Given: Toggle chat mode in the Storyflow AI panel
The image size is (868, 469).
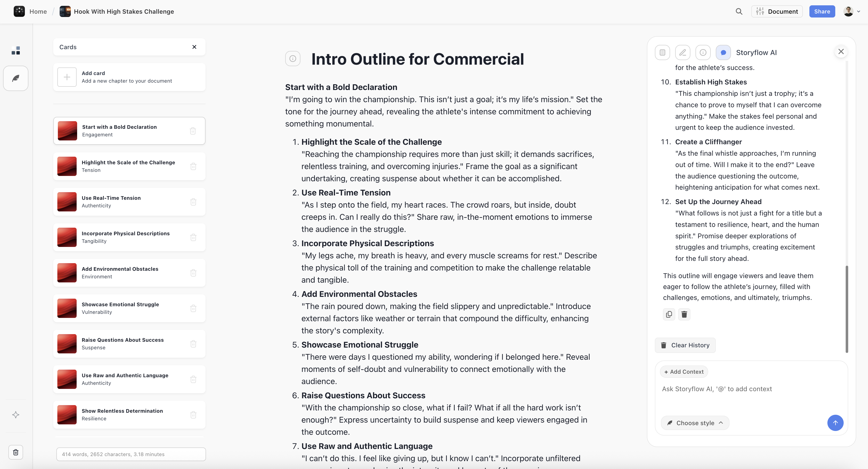Looking at the screenshot, I should coord(723,52).
